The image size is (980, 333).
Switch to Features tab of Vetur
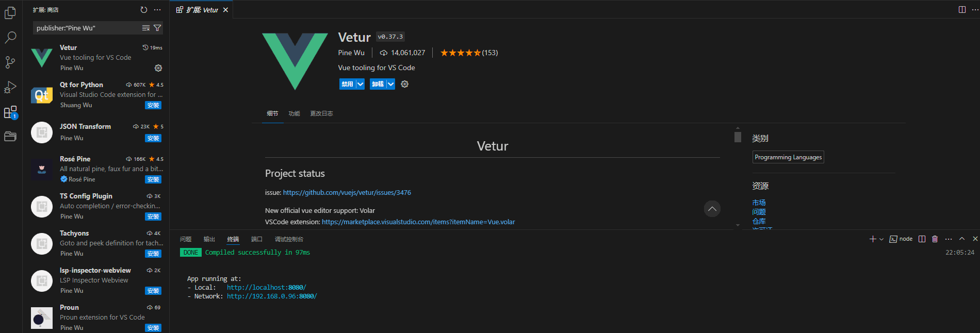click(294, 113)
